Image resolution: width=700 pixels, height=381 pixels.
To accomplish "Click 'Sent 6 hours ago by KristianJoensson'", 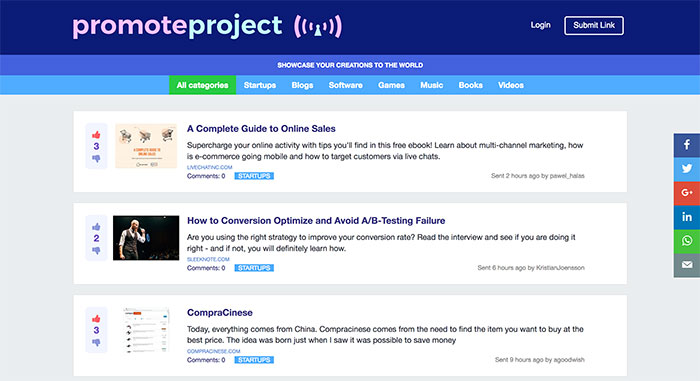I will [x=531, y=268].
